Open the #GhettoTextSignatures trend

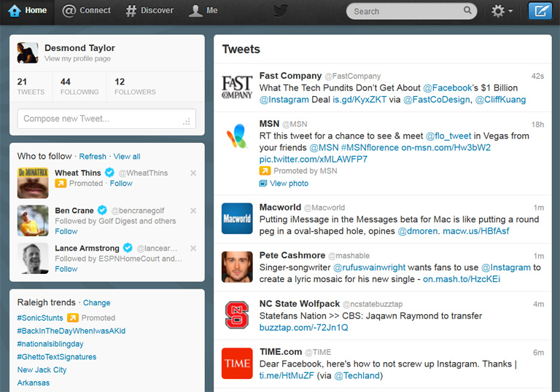pyautogui.click(x=57, y=356)
